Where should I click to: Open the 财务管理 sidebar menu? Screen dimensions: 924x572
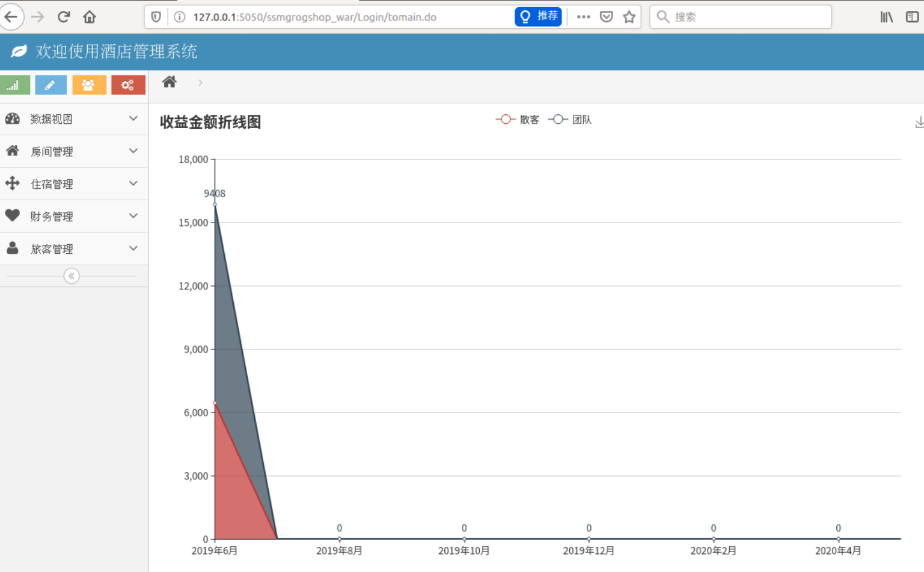pos(74,216)
